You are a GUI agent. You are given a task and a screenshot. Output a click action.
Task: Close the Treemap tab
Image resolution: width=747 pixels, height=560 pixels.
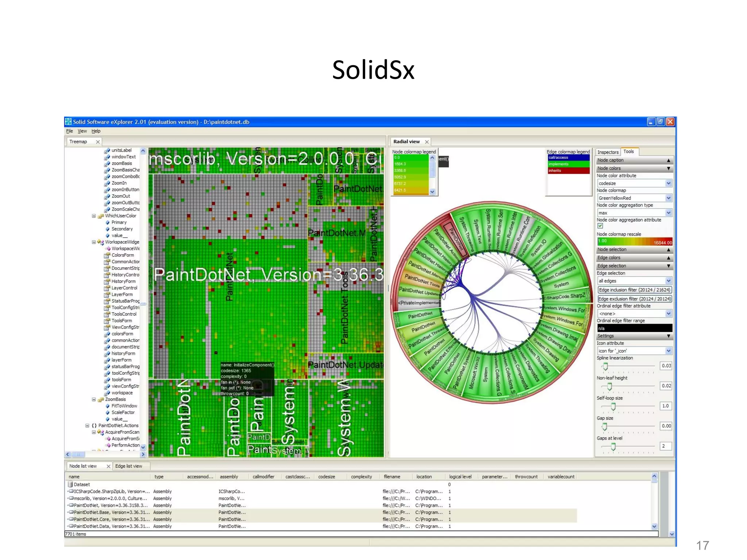pos(98,142)
